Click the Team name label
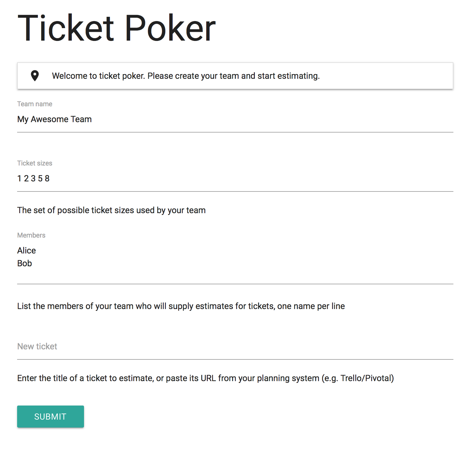The image size is (476, 466). pos(35,104)
